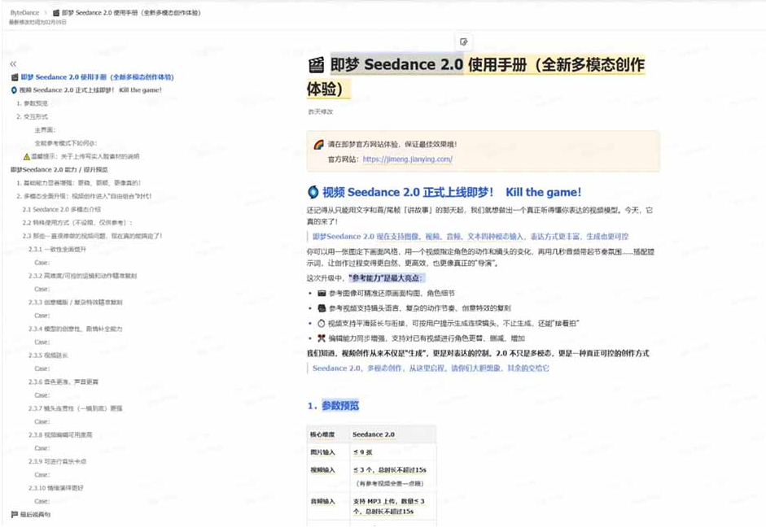The image size is (766, 532).
Task: Click the clapperboard icon beside document title
Action: click(316, 65)
